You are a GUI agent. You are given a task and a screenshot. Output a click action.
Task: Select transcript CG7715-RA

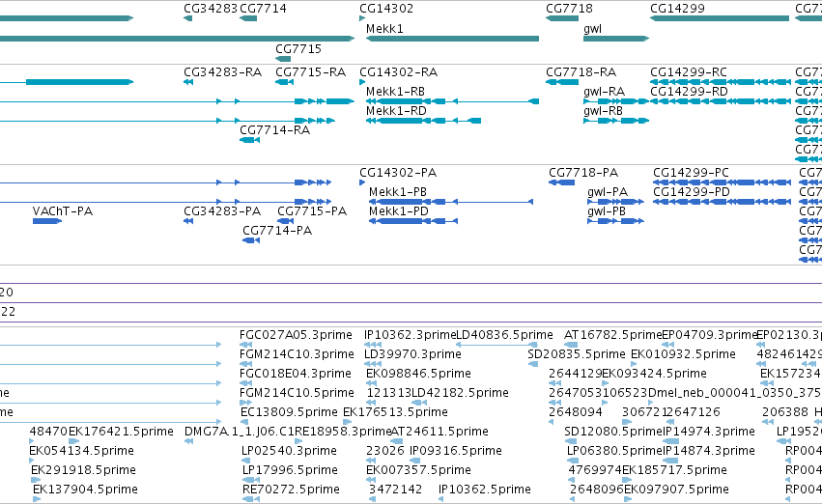(x=310, y=72)
